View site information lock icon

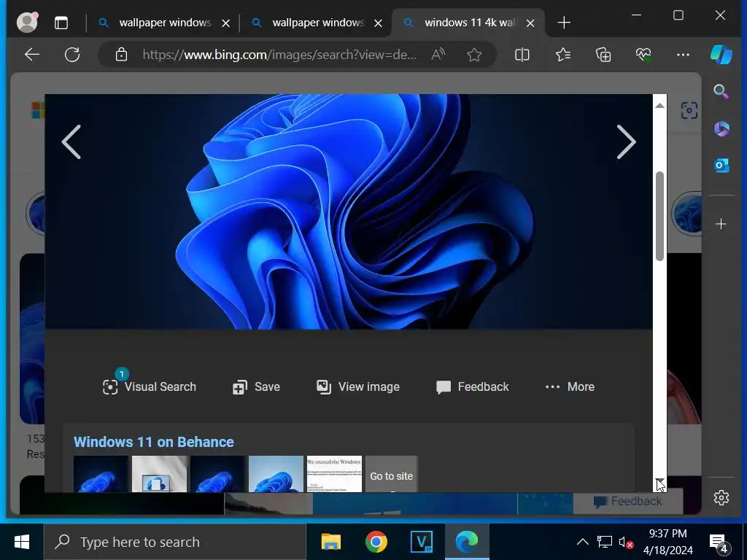click(122, 55)
